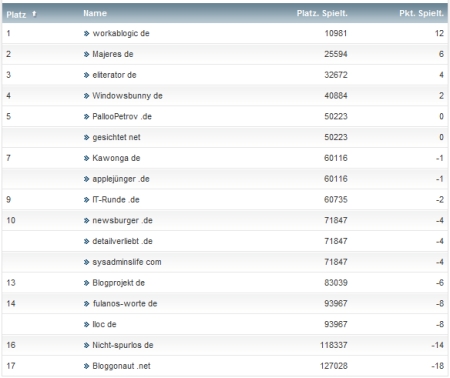450x378 pixels.
Task: Select the value 127028 in Bloggonaut row
Action: click(334, 366)
